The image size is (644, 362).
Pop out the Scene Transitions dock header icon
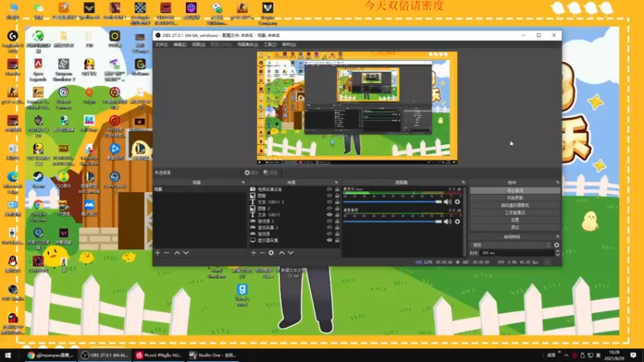(x=558, y=237)
